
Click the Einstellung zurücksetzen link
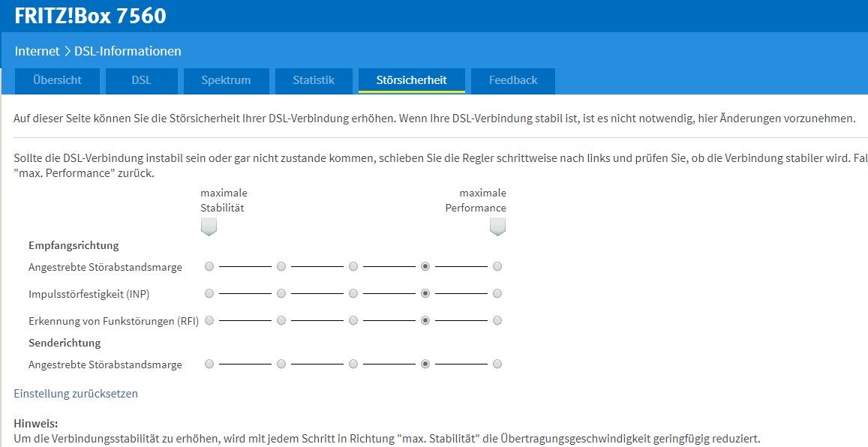pyautogui.click(x=76, y=394)
